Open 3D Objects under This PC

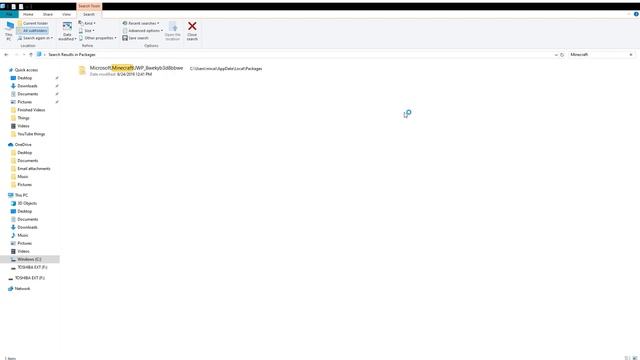27,203
